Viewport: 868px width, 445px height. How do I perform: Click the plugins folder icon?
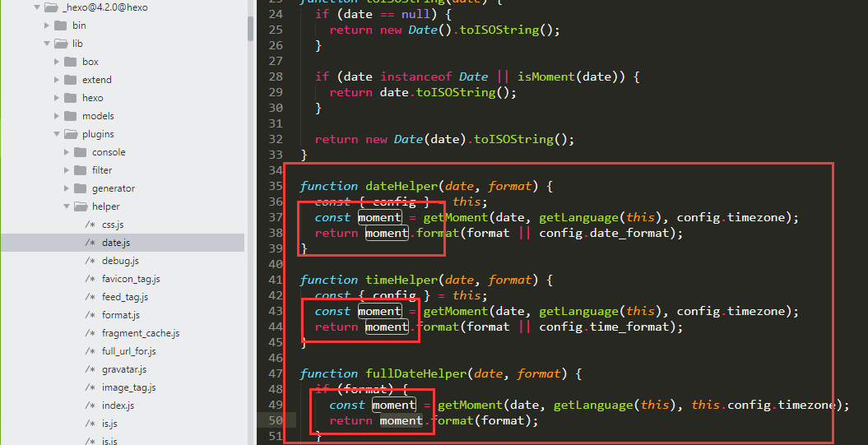tap(71, 134)
